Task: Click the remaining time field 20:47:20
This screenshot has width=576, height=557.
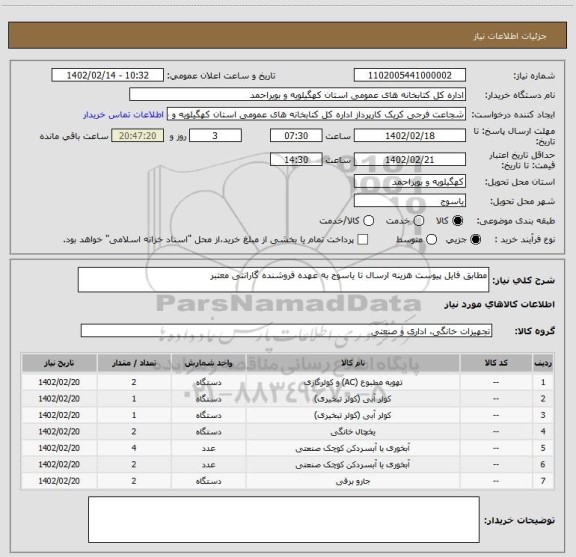Action: coord(138,136)
